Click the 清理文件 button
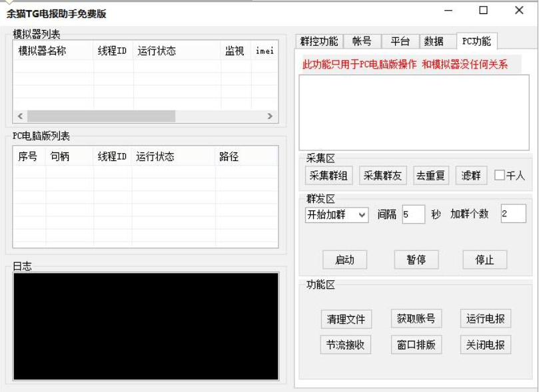539x392 pixels. click(346, 319)
